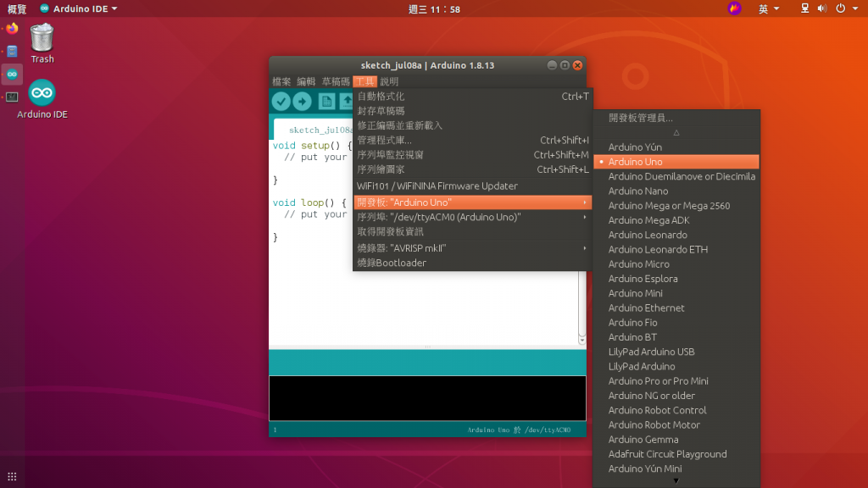Choose Arduino Fio board
This screenshot has width=868, height=488.
(x=676, y=323)
